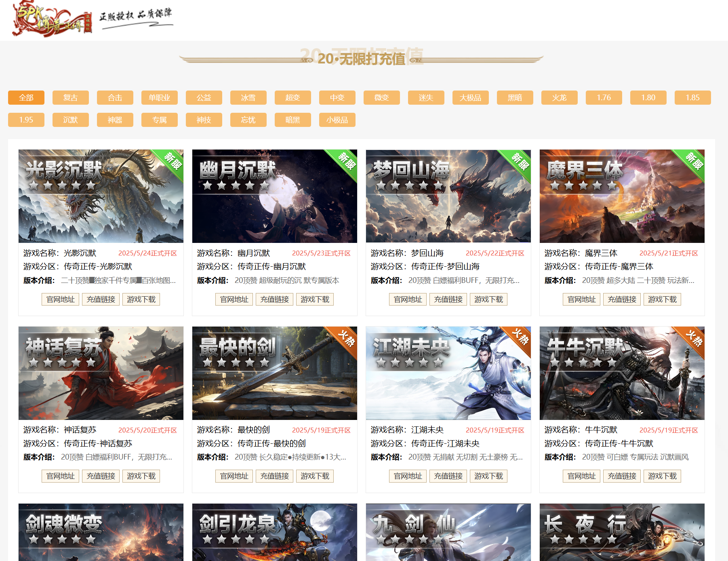
Task: Pick the 专属 filter tag
Action: click(x=160, y=120)
